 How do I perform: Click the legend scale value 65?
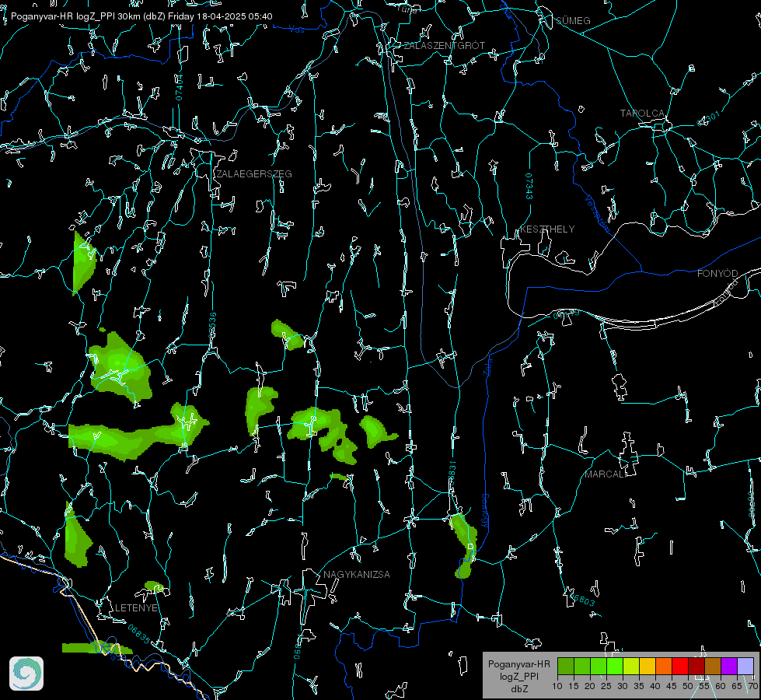[737, 687]
